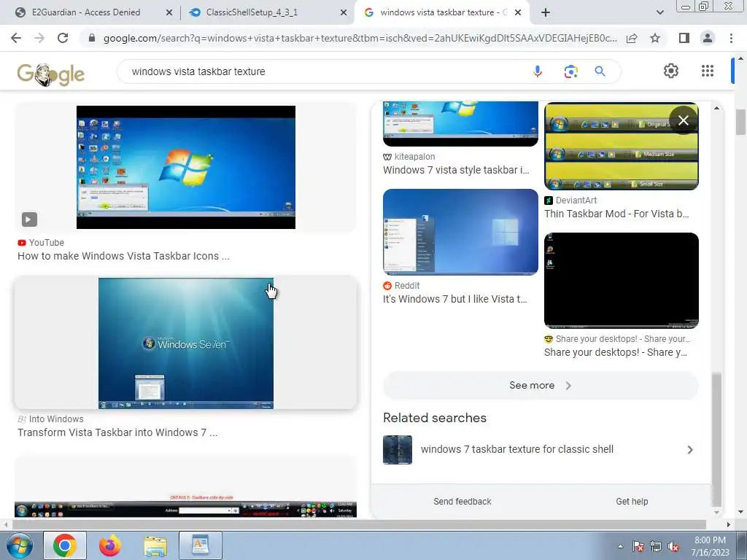Open the black Share your desktops image
The height and width of the screenshot is (560, 747).
[x=622, y=281]
